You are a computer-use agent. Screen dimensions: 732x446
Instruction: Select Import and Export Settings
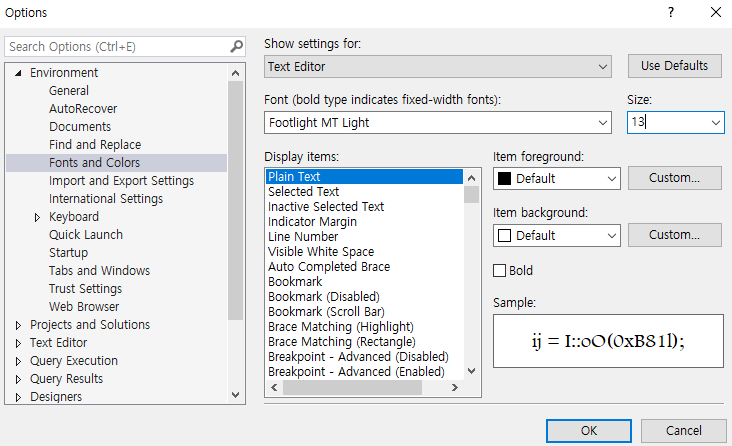(x=121, y=181)
